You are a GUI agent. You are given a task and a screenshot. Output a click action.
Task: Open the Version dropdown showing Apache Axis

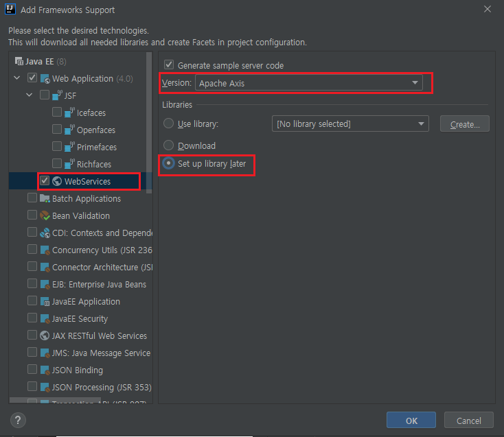pos(308,83)
